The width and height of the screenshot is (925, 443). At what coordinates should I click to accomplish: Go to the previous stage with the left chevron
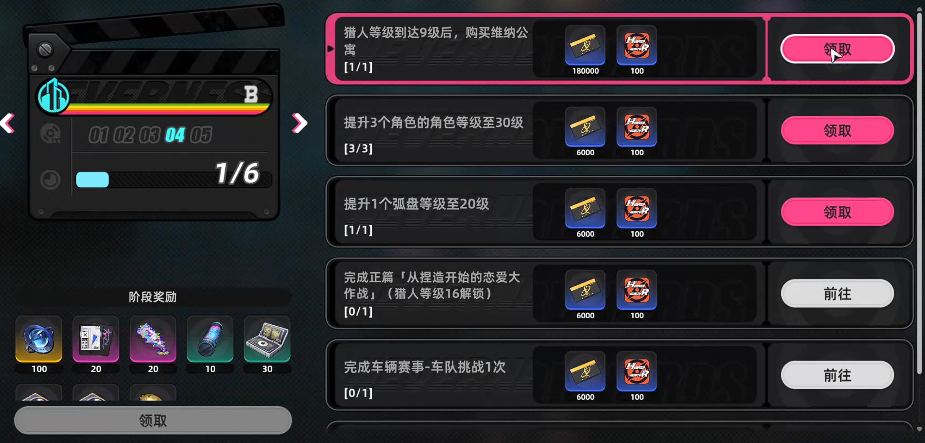[x=7, y=123]
